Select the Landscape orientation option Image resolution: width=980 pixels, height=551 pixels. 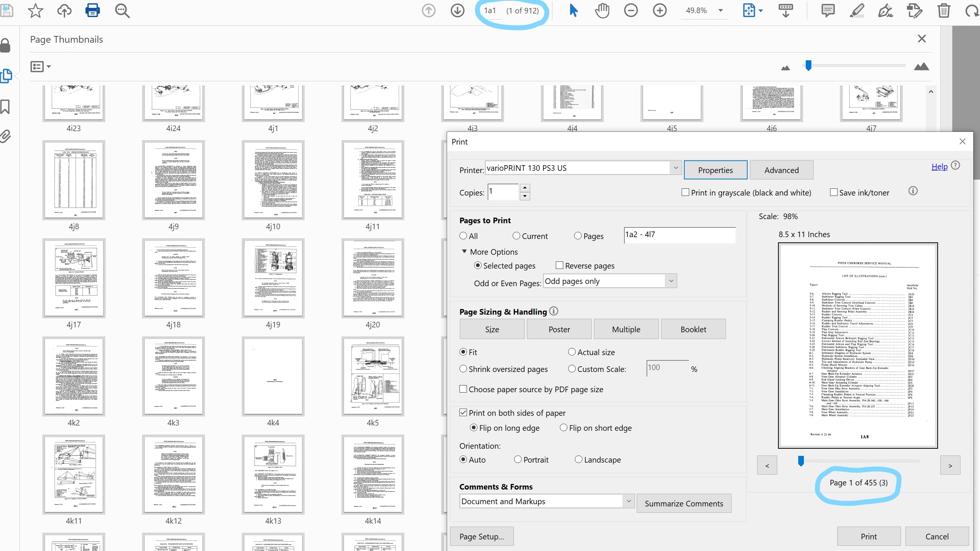[579, 459]
